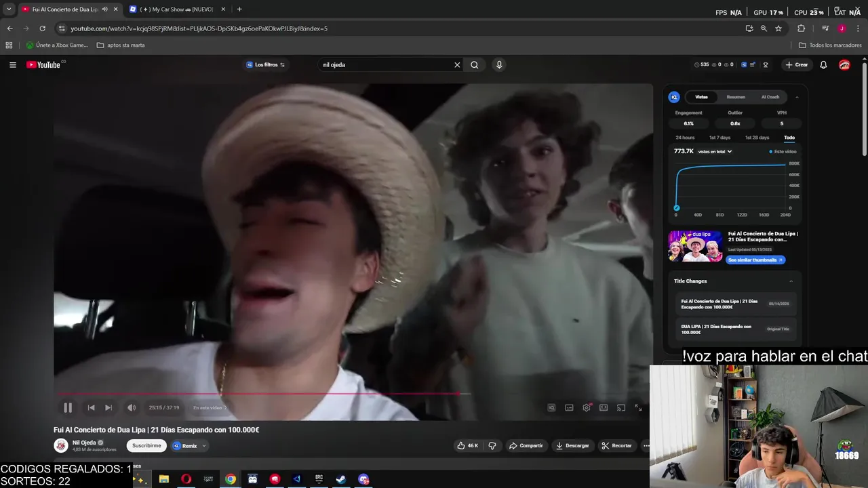Open more actions three-dot menu
868x488 pixels.
tap(646, 445)
